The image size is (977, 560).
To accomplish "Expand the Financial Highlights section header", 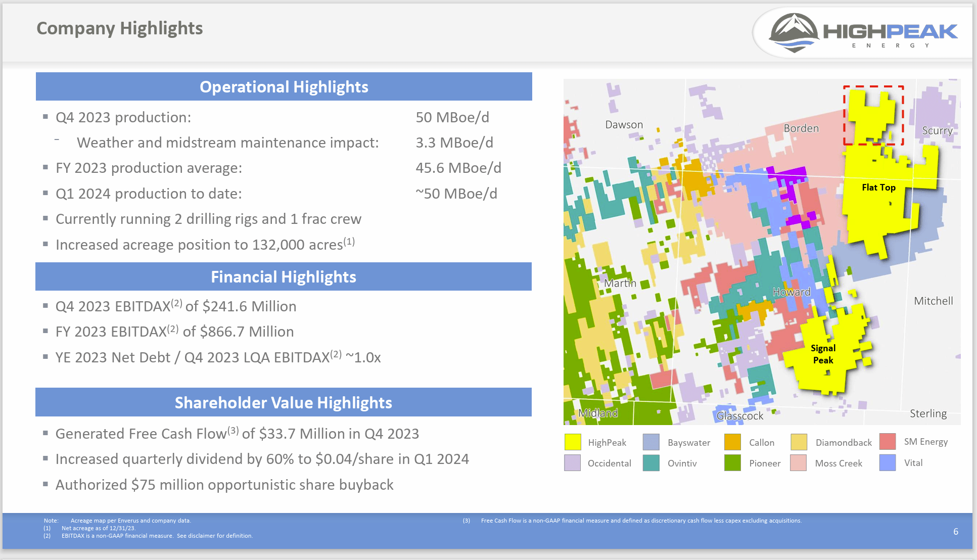I will point(284,276).
